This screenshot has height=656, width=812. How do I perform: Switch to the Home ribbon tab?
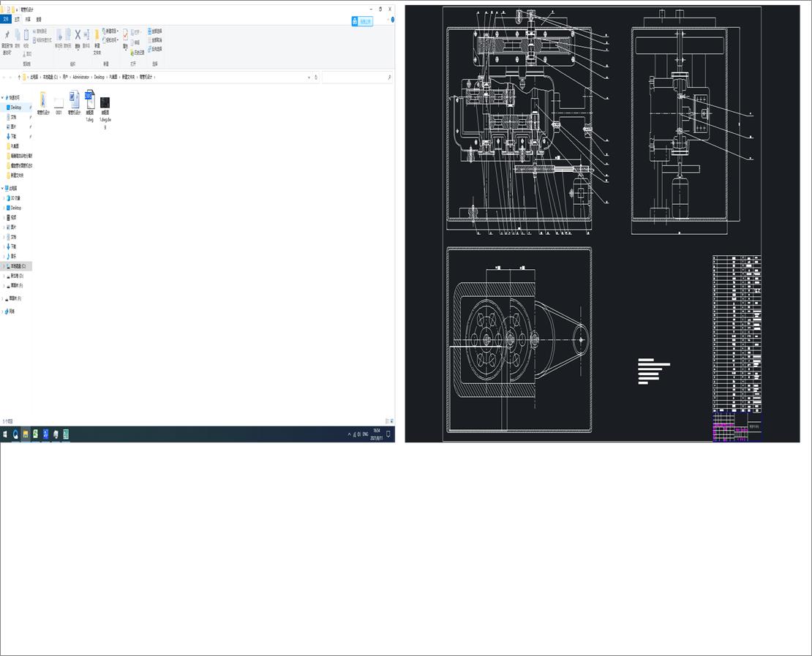point(17,19)
